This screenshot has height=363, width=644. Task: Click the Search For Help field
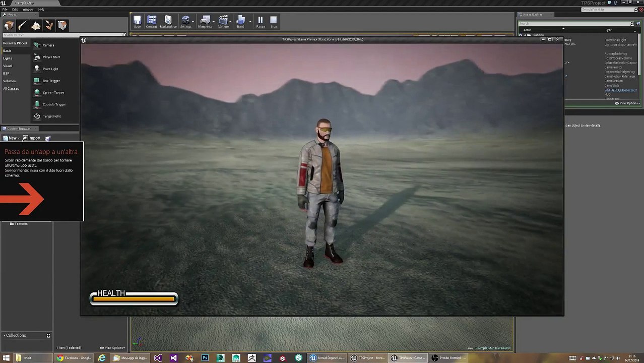[609, 9]
